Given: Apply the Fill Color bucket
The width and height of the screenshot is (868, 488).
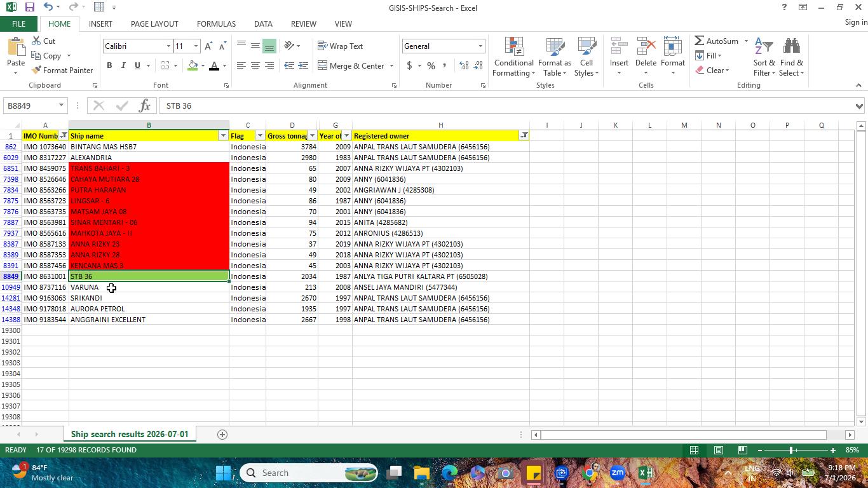Looking at the screenshot, I should tap(193, 65).
